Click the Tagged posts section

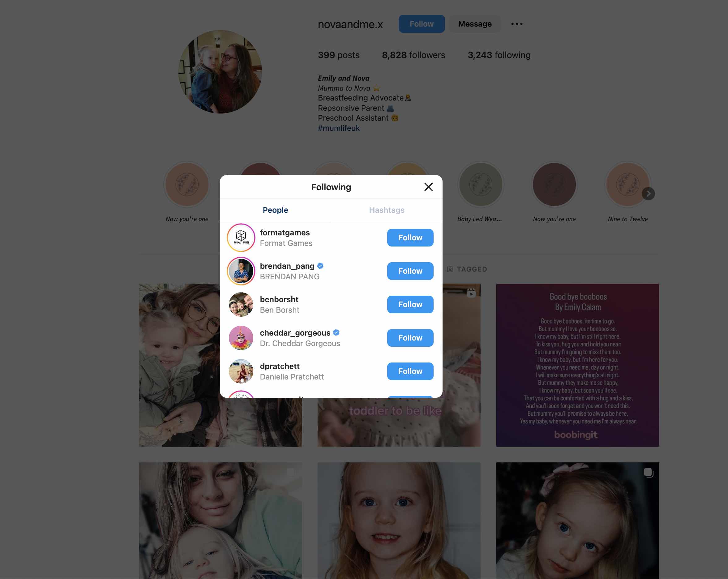(467, 269)
